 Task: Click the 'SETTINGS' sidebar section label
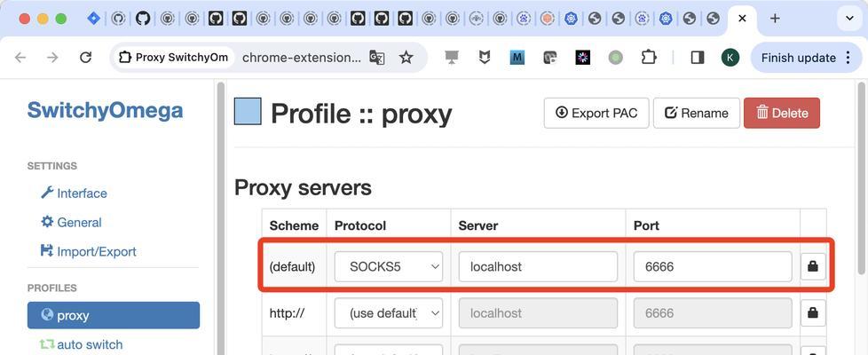click(x=52, y=166)
